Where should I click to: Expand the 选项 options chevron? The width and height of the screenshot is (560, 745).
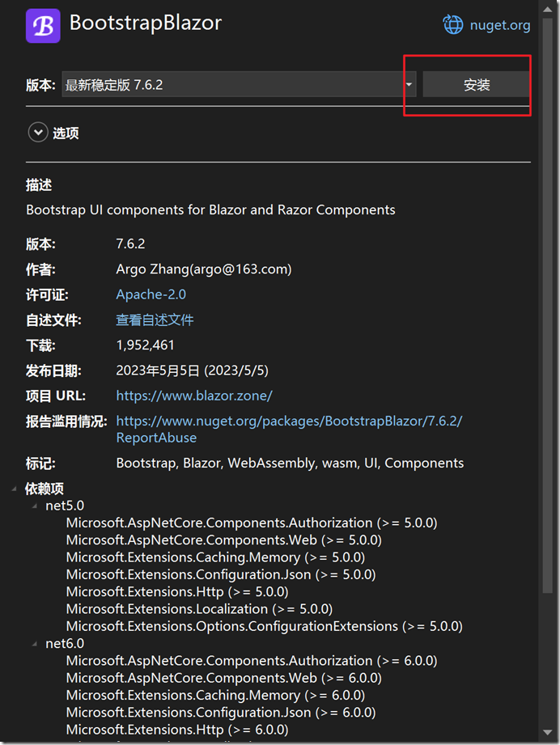point(38,133)
